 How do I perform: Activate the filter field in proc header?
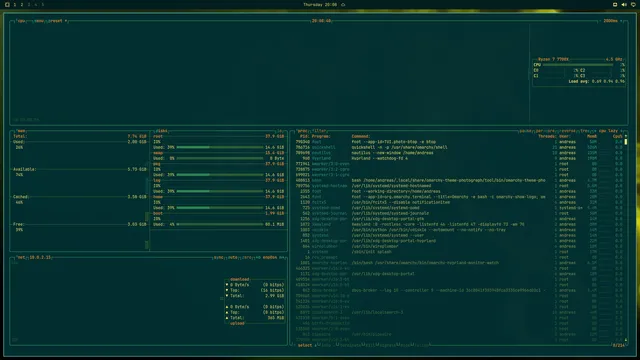tap(320, 131)
